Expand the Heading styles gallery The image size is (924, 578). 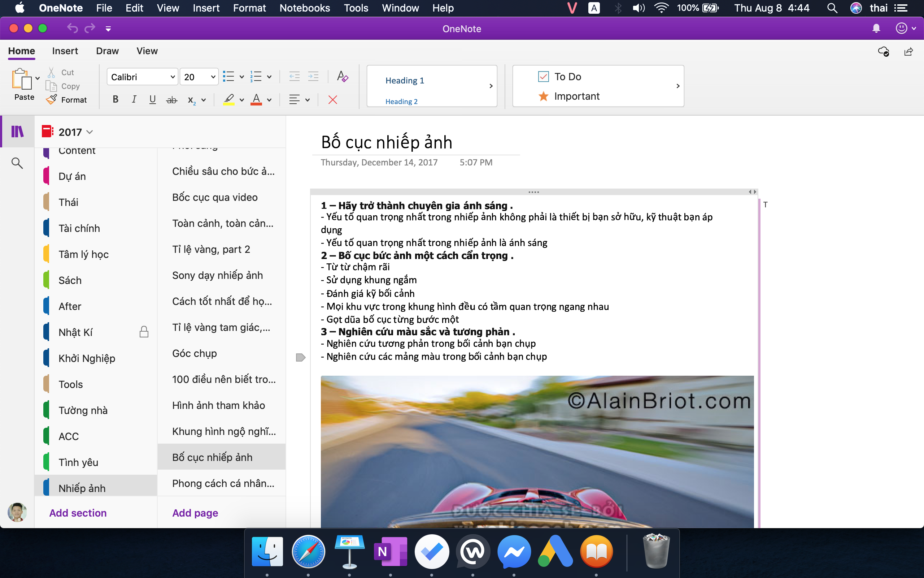point(491,86)
